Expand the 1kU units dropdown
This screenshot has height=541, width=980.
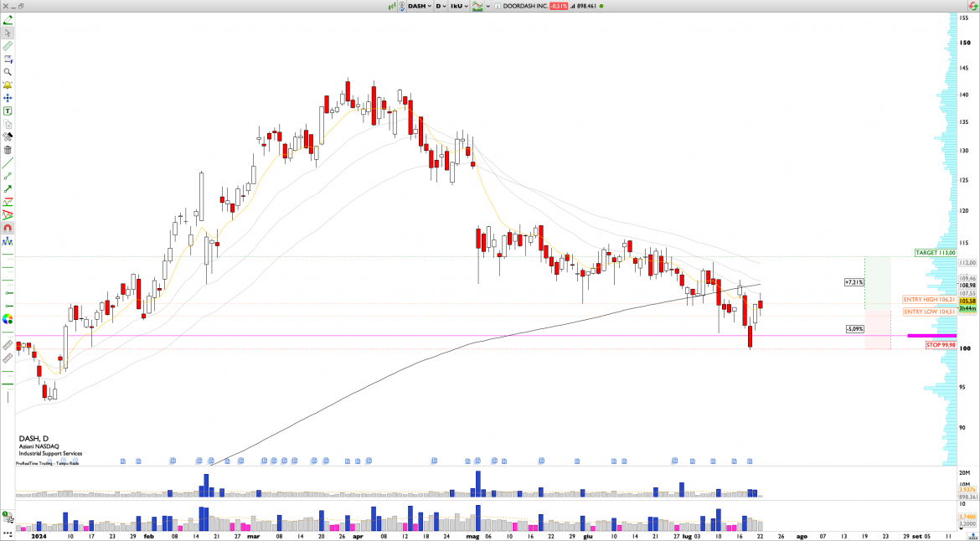459,6
